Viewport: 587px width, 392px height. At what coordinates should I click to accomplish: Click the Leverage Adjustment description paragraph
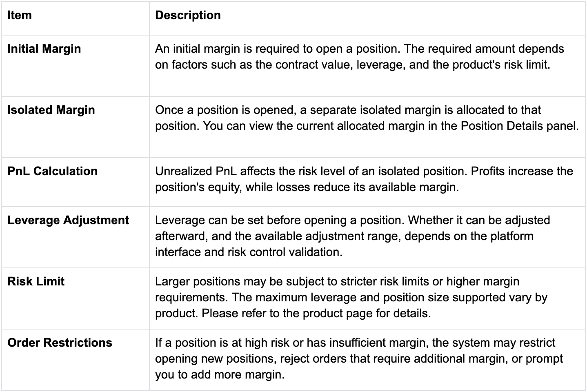click(352, 236)
